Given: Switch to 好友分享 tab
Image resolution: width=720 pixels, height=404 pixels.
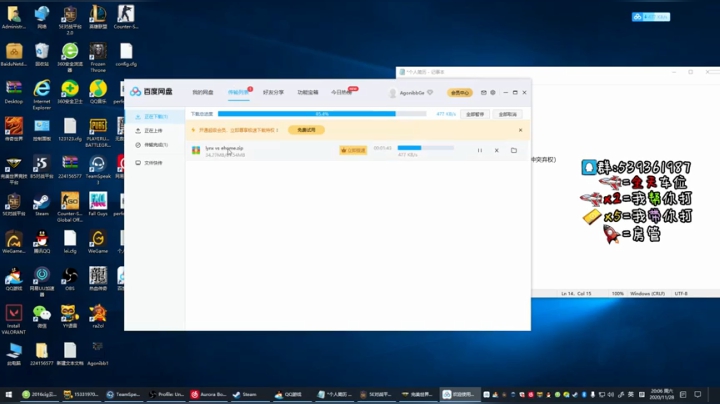Looking at the screenshot, I should click(x=273, y=92).
